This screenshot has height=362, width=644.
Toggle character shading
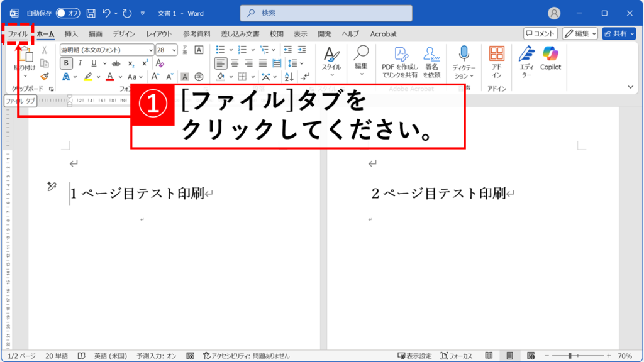click(185, 77)
